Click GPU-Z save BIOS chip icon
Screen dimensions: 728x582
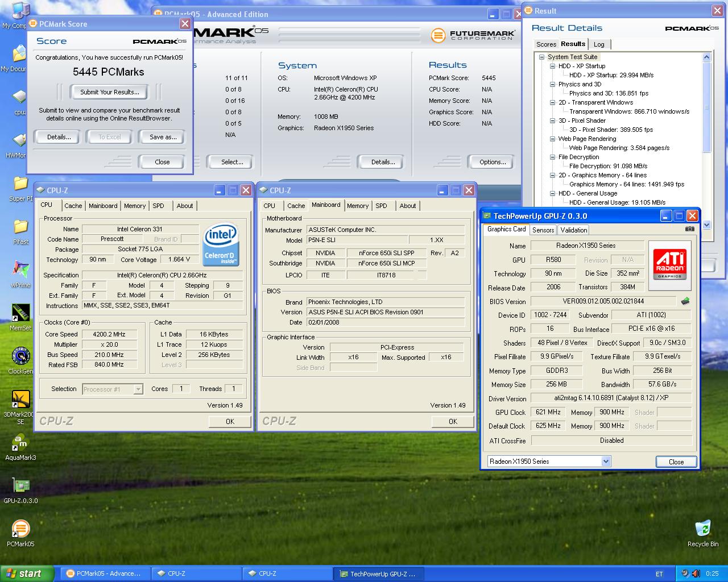685,301
